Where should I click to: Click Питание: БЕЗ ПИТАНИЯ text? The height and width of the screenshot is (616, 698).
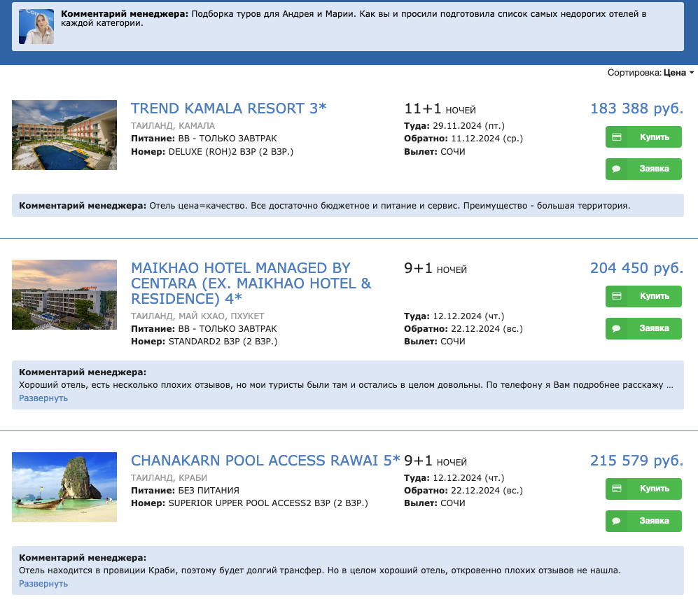pos(185,491)
